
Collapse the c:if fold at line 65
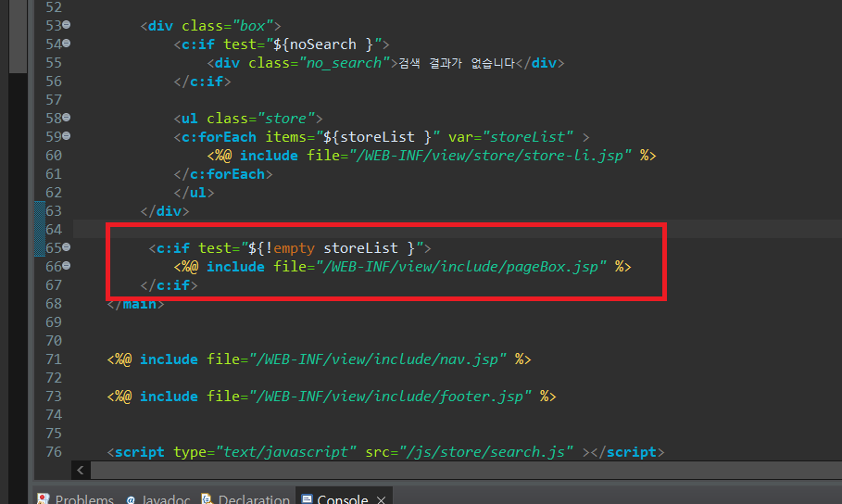coord(67,247)
